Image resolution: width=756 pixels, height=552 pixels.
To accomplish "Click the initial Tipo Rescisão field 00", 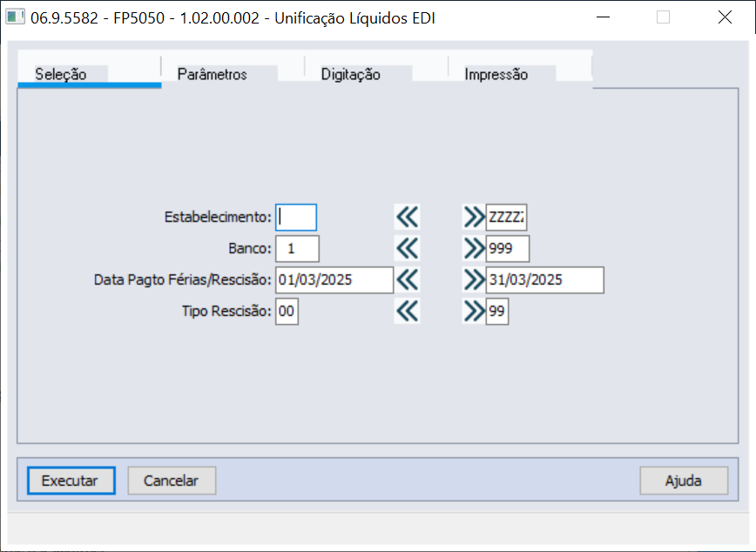I will pyautogui.click(x=287, y=312).
